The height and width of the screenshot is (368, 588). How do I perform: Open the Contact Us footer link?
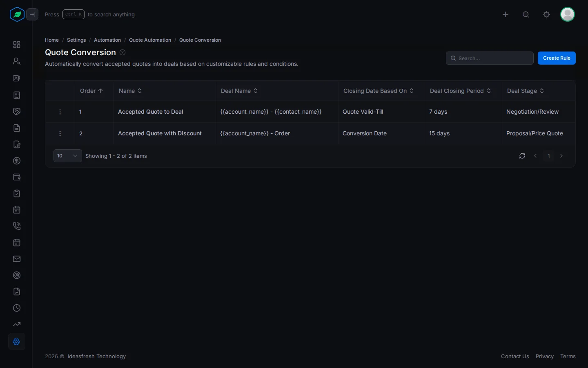click(x=515, y=357)
